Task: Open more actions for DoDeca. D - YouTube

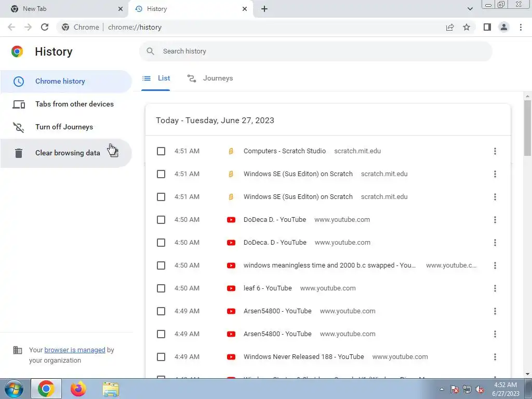Action: pyautogui.click(x=495, y=243)
